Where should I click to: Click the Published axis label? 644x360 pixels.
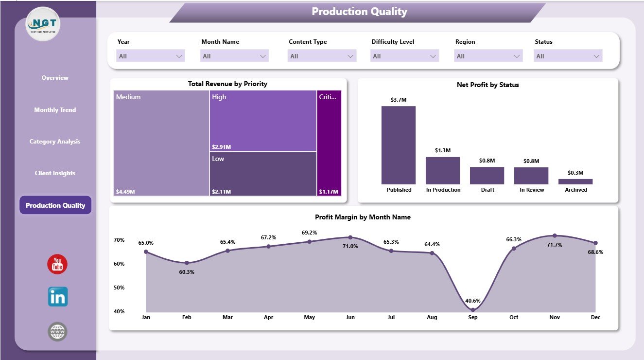(399, 190)
